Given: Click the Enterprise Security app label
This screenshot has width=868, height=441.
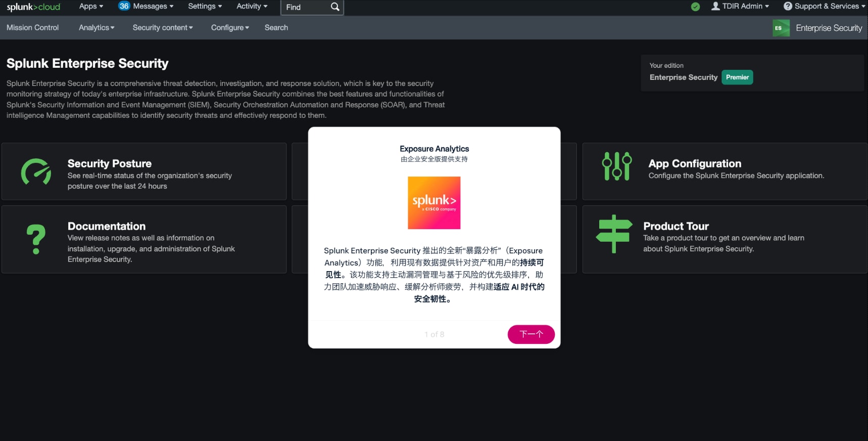Looking at the screenshot, I should [x=829, y=28].
